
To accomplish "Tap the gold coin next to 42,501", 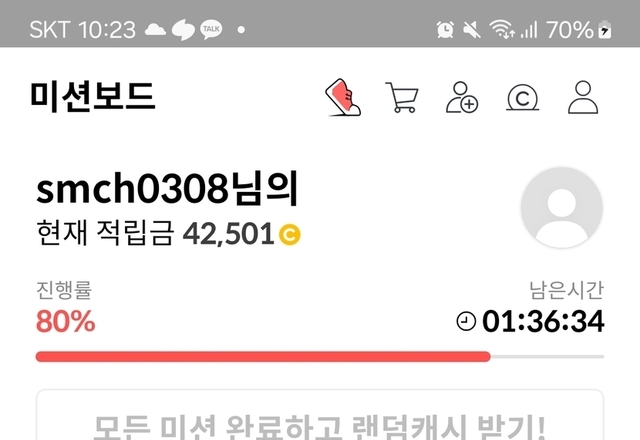I will (289, 234).
